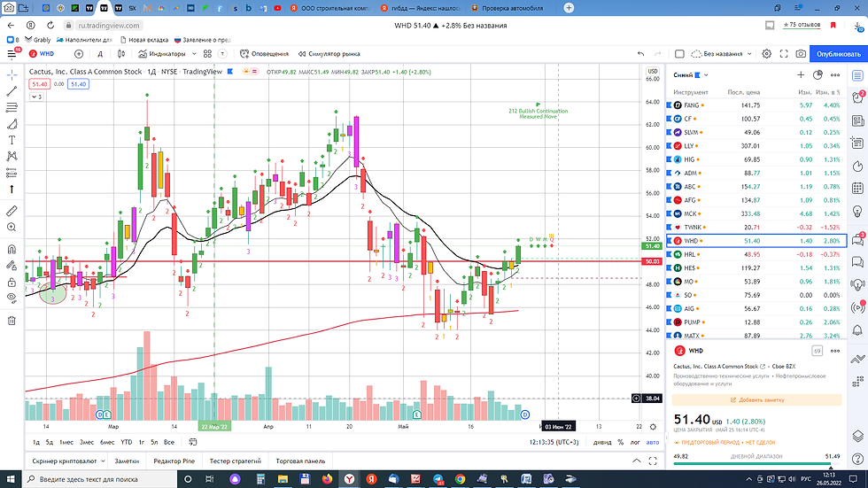868x488 pixels.
Task: Activate the zoom-in tool
Action: (x=12, y=228)
